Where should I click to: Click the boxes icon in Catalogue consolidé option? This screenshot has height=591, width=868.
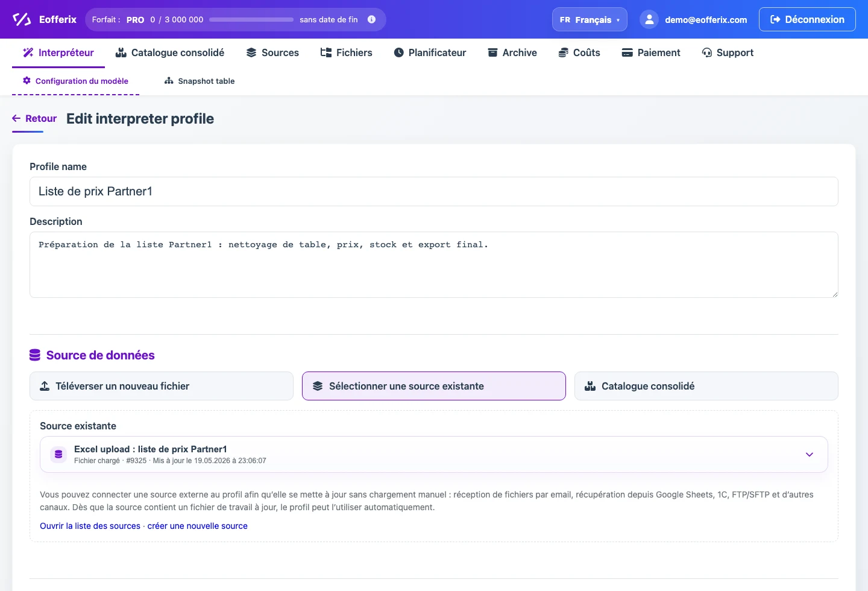pyautogui.click(x=590, y=386)
